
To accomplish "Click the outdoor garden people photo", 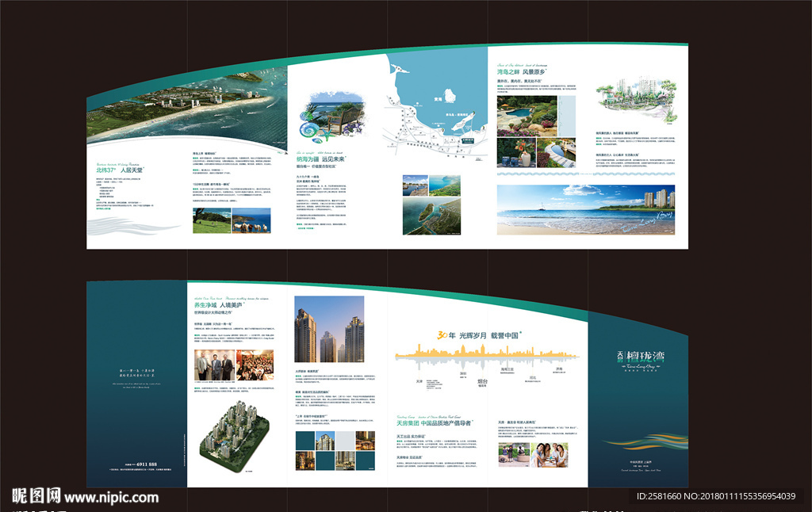I will (x=514, y=455).
